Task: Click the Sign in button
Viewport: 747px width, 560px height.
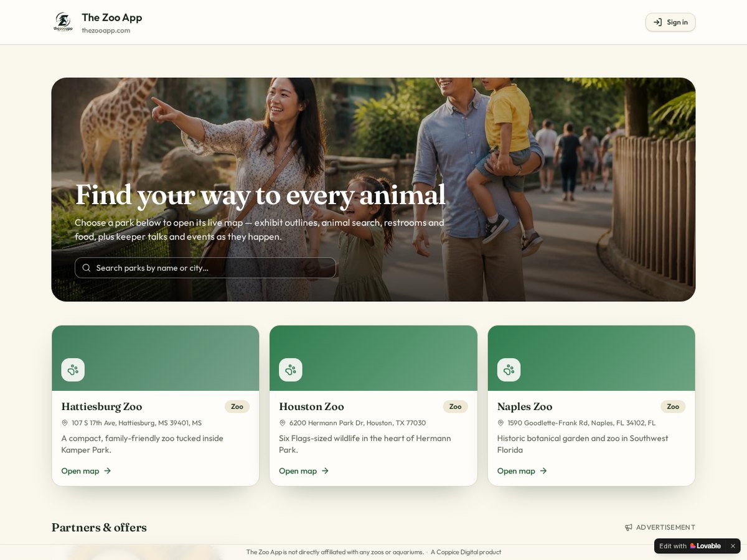Action: [x=670, y=22]
